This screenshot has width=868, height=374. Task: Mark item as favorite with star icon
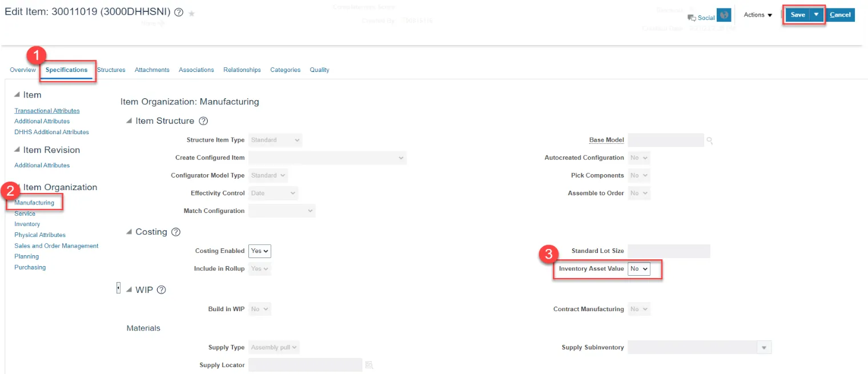coord(192,13)
